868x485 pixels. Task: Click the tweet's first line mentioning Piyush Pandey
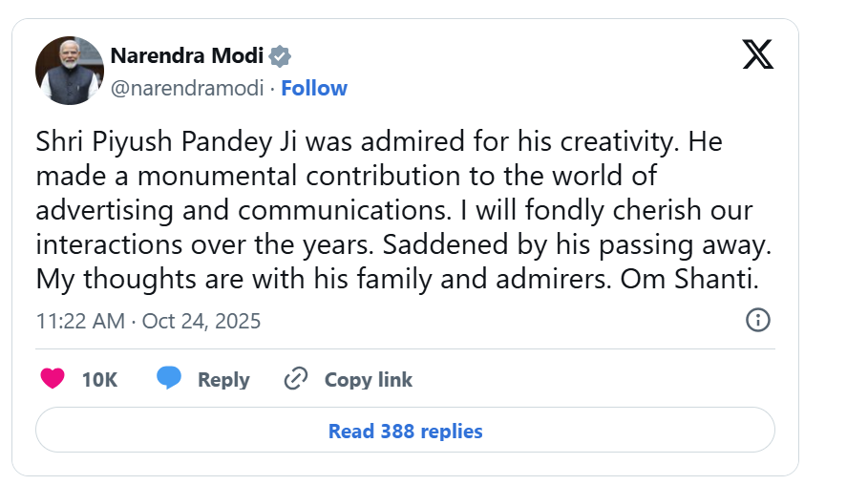coord(378,143)
